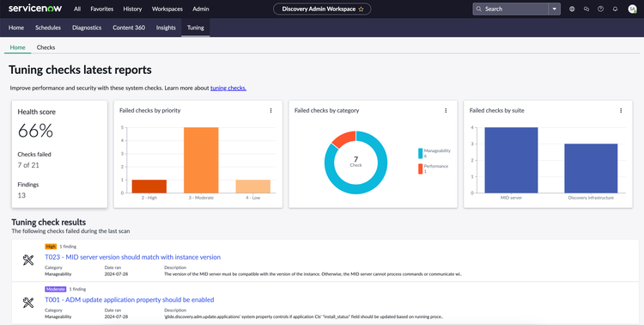Open T023 MID server version check link
Screen dimensions: 644x325
coord(132,257)
